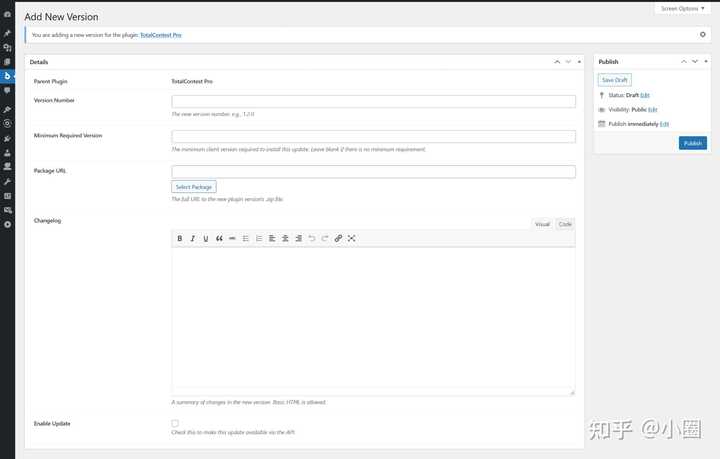Click the undo icon in the editor
The width and height of the screenshot is (720, 459).
click(312, 238)
